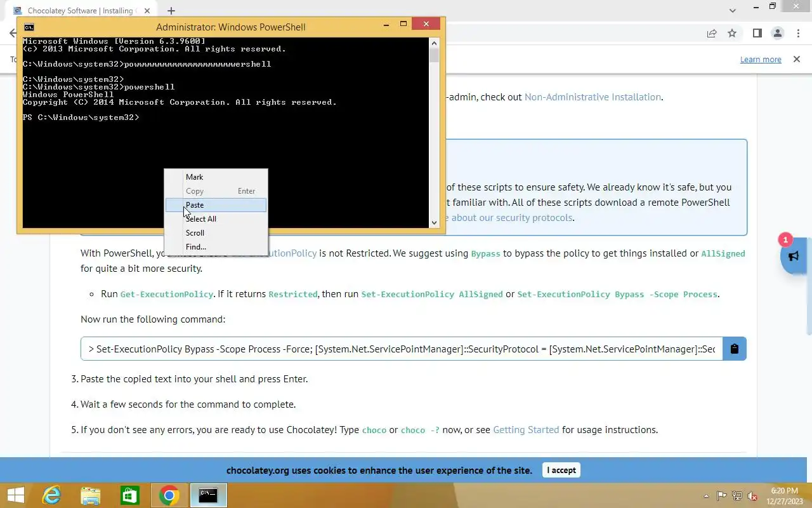Click the Learn more link
The image size is (812, 508).
(761, 59)
